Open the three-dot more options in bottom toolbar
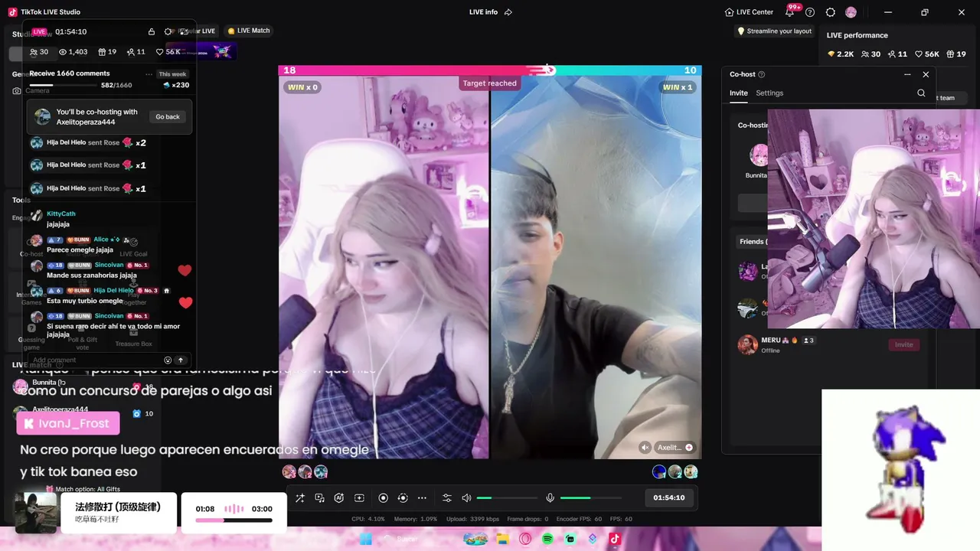This screenshot has width=980, height=551. pos(422,498)
